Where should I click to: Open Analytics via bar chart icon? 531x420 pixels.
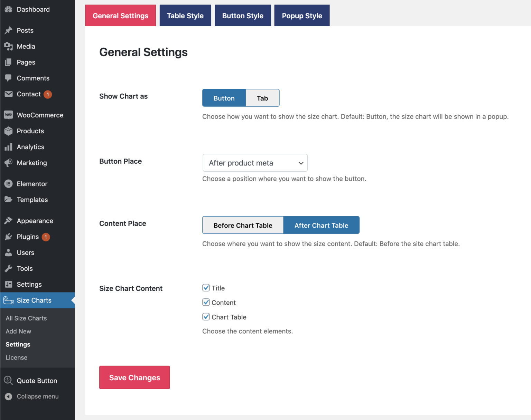click(x=8, y=147)
